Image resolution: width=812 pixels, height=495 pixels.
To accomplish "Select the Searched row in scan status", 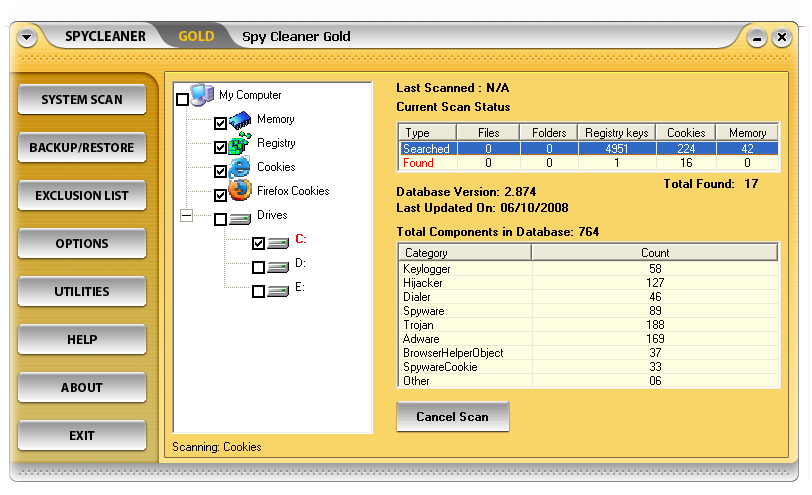I will click(x=589, y=149).
